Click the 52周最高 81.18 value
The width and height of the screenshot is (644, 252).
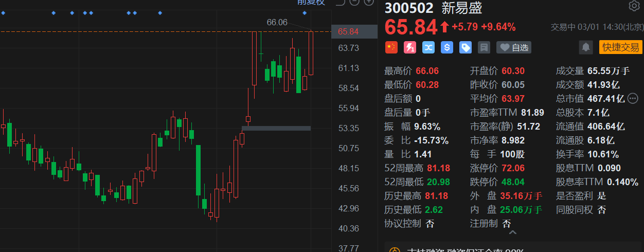[439, 168]
